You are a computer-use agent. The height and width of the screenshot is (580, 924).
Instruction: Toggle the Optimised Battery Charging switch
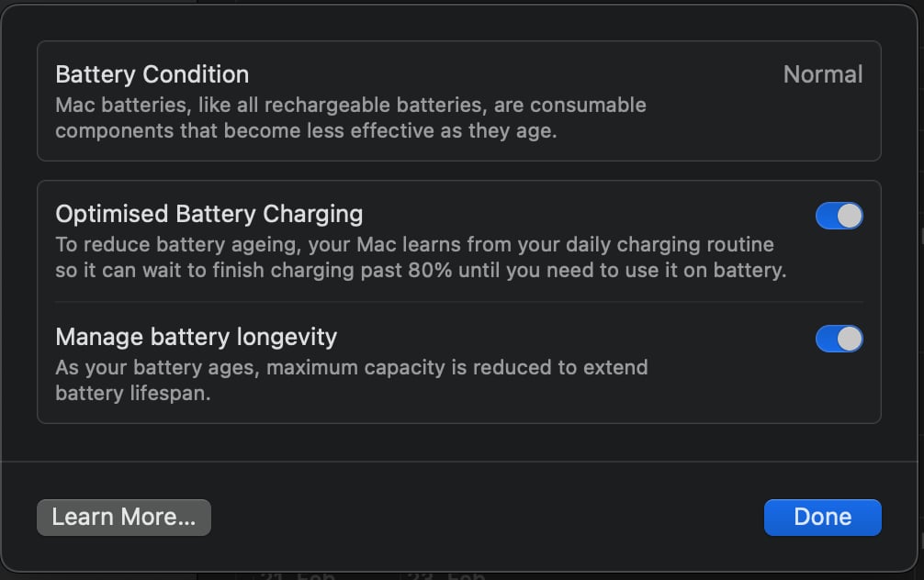coord(839,216)
